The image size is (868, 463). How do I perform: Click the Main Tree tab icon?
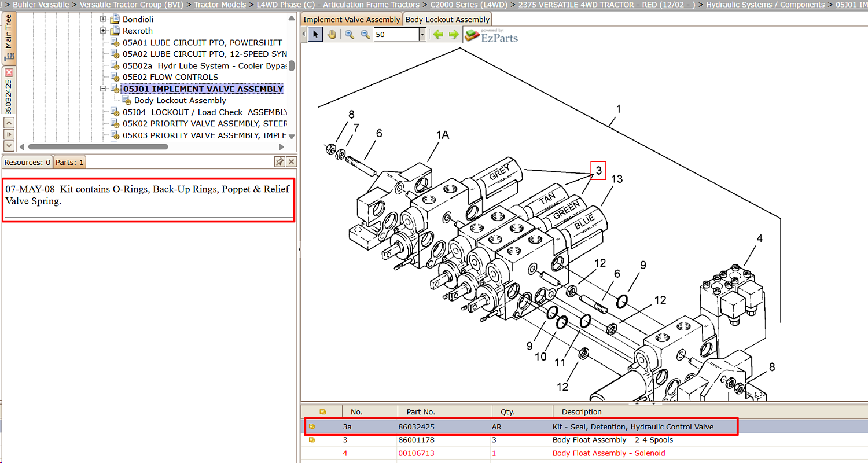pyautogui.click(x=9, y=57)
